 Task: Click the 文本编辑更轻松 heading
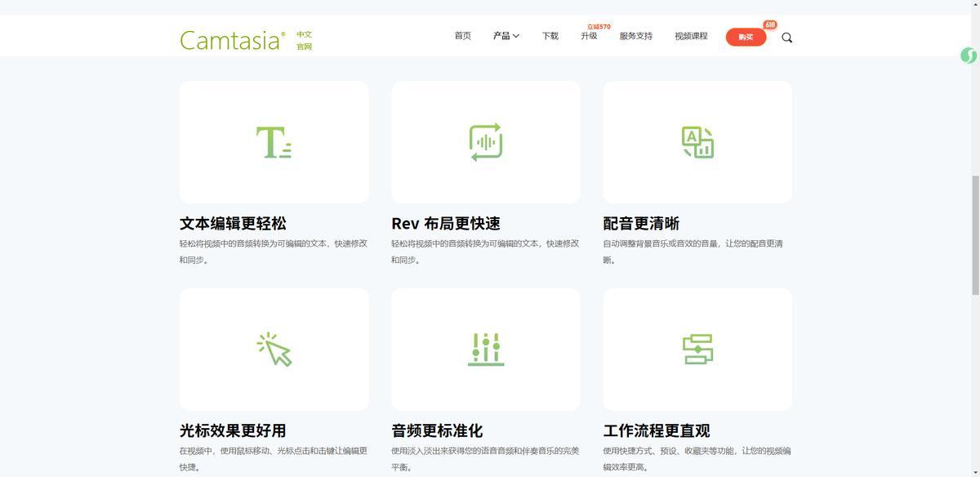coord(233,224)
